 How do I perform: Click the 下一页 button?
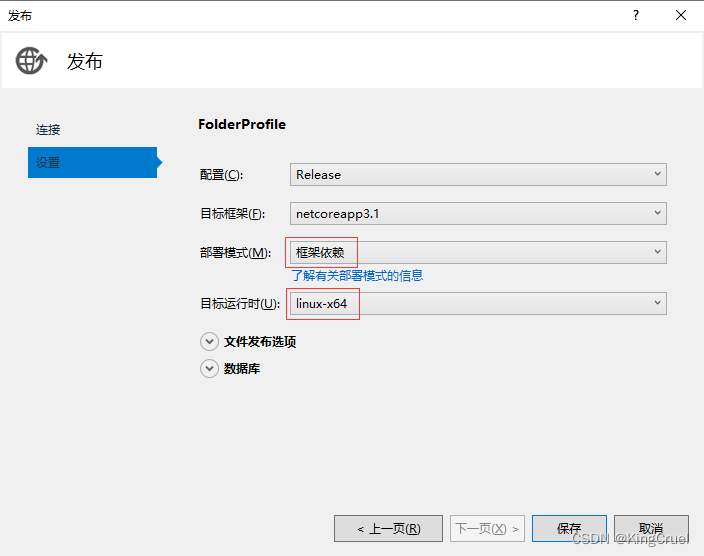coord(487,528)
